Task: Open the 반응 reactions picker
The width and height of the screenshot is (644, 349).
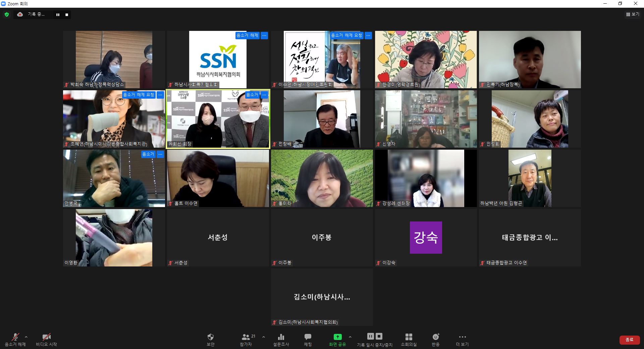Action: click(x=435, y=339)
